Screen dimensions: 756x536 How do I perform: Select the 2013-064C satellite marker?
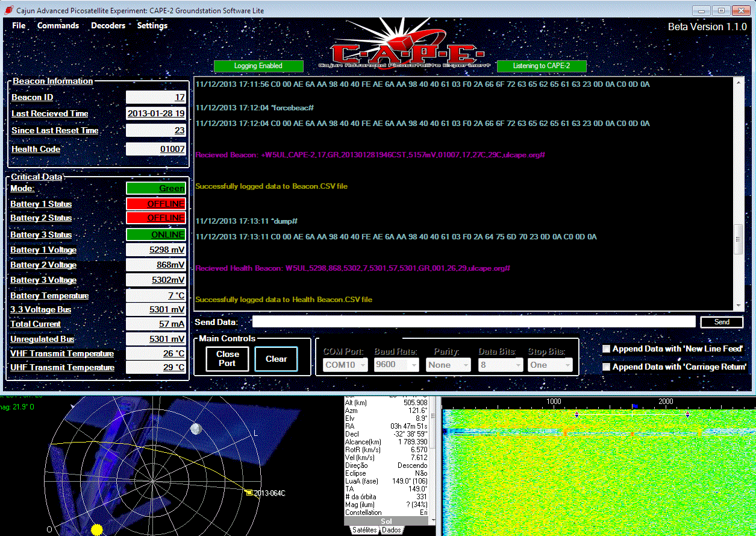point(249,493)
